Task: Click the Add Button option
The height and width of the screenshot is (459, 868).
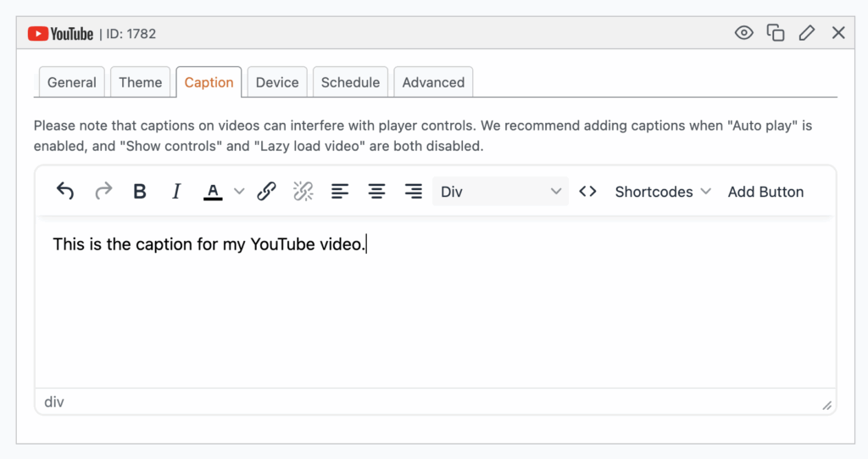Action: (x=765, y=191)
